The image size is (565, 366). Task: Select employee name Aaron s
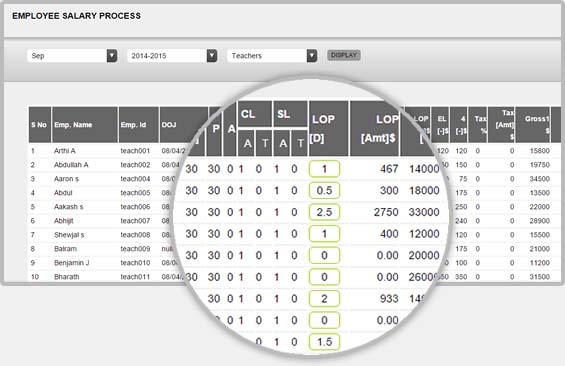[66, 179]
